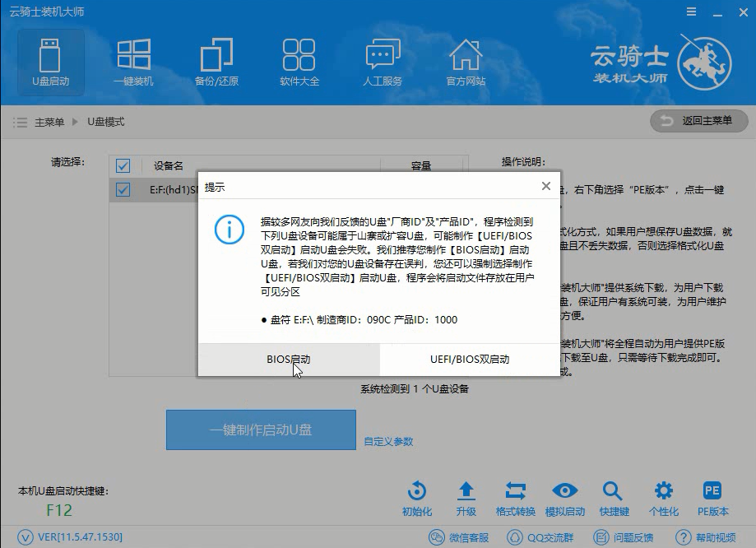Open the 快捷键 shortcut tool
This screenshot has width=756, height=548.
click(614, 491)
